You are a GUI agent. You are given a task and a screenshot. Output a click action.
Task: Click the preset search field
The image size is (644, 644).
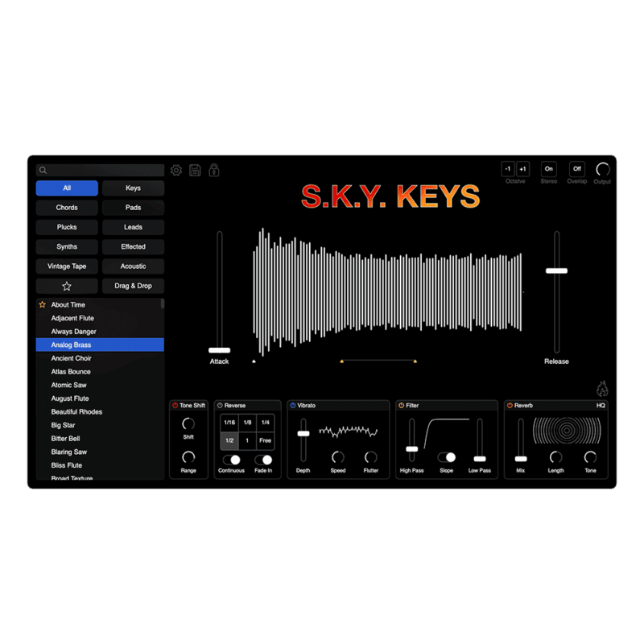point(100,170)
